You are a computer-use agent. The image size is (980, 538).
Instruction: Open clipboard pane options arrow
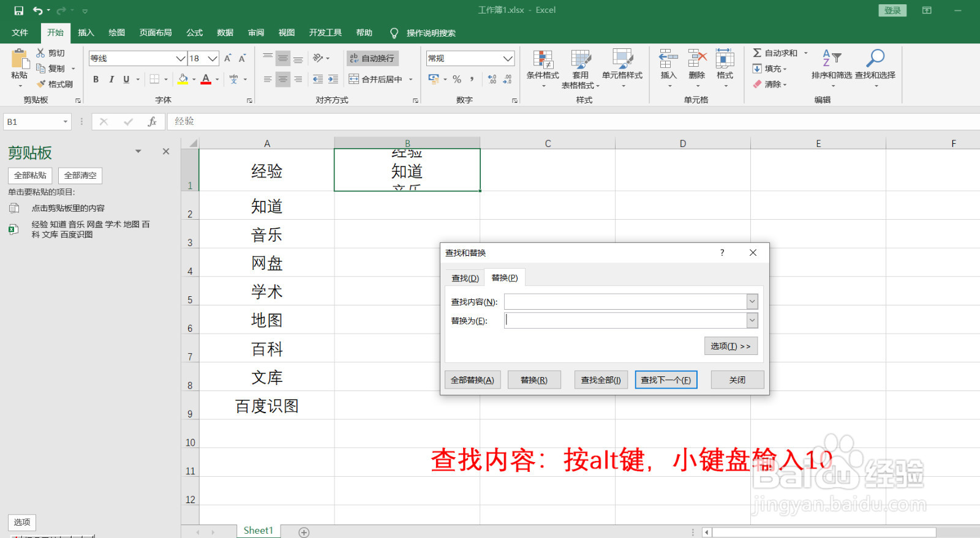point(138,151)
